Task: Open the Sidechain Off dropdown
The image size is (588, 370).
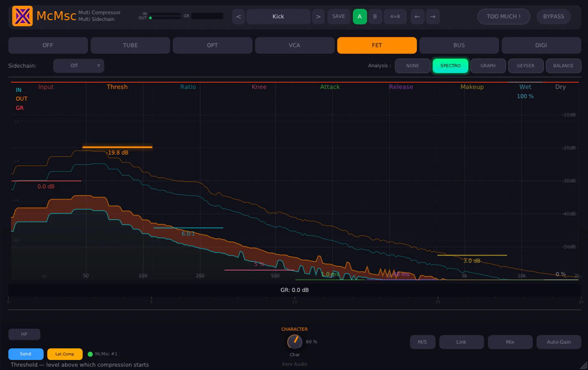Action: (x=79, y=66)
